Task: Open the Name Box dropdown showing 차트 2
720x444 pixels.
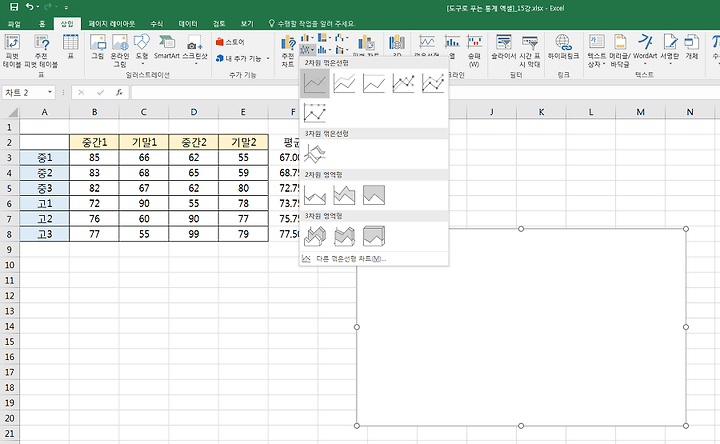Action: pyautogui.click(x=50, y=92)
